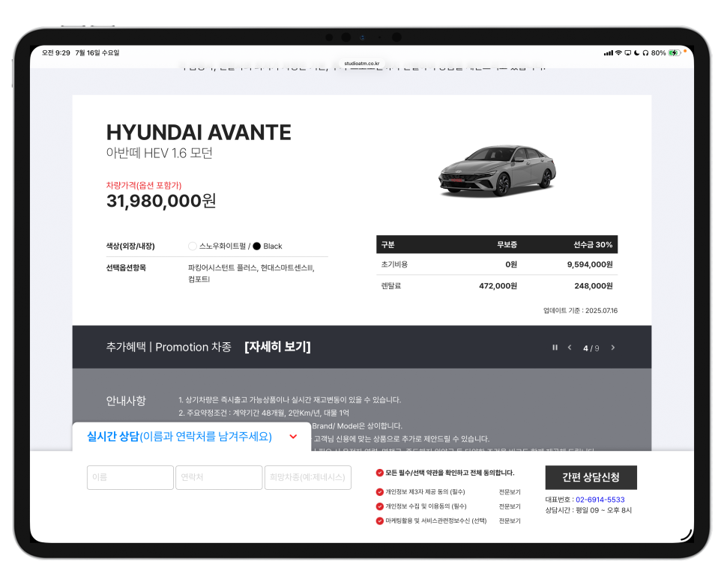724x588 pixels.
Task: Toggle 개인정보 수집 및 이용동의 checkbox
Action: point(379,506)
